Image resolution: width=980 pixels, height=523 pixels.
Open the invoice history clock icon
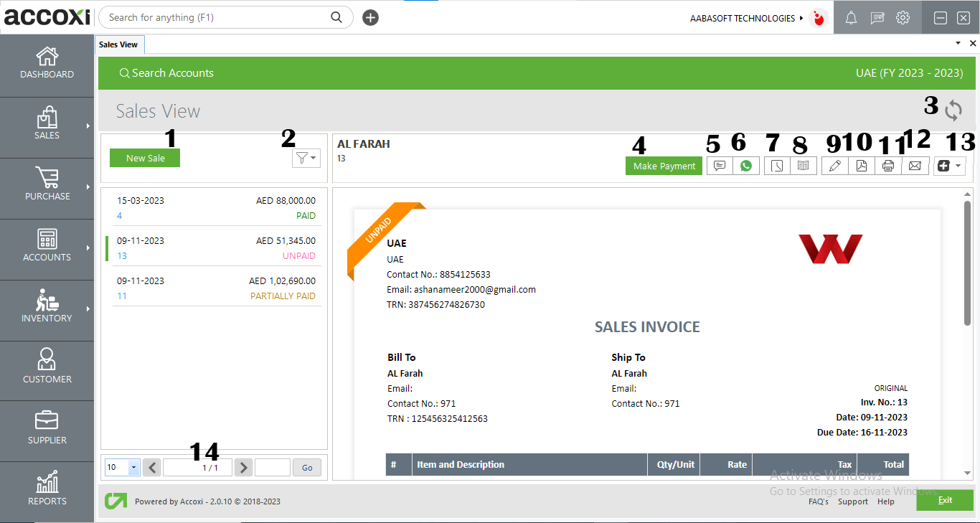tap(776, 166)
